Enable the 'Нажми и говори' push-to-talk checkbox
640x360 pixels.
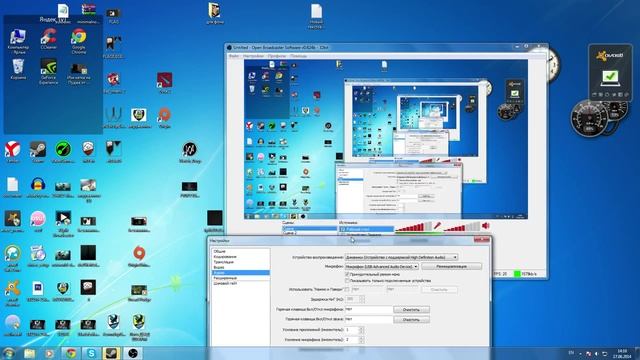pos(347,289)
